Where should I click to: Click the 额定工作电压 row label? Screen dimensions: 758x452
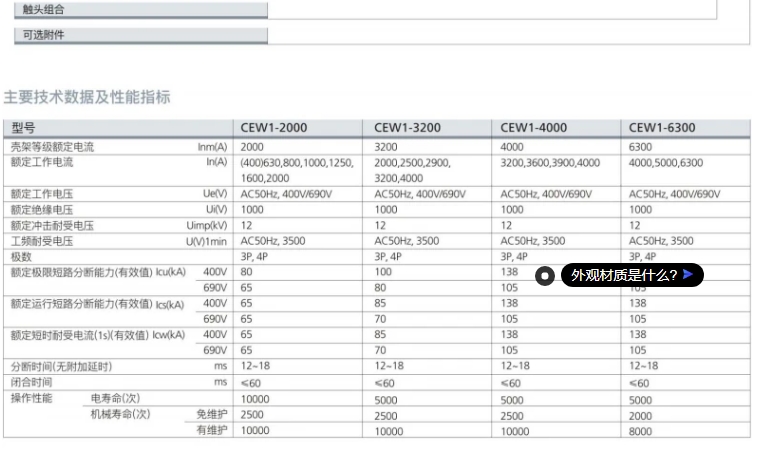pos(42,194)
